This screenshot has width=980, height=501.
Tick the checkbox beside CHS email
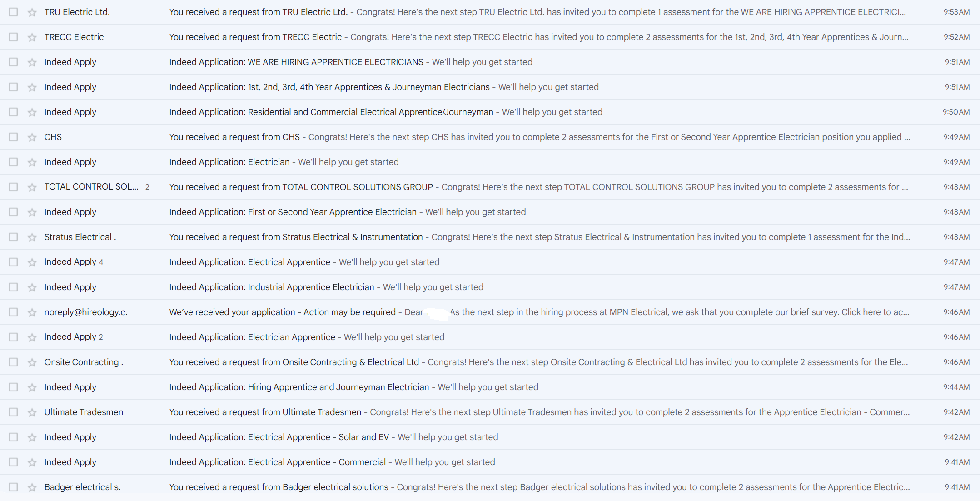(13, 137)
